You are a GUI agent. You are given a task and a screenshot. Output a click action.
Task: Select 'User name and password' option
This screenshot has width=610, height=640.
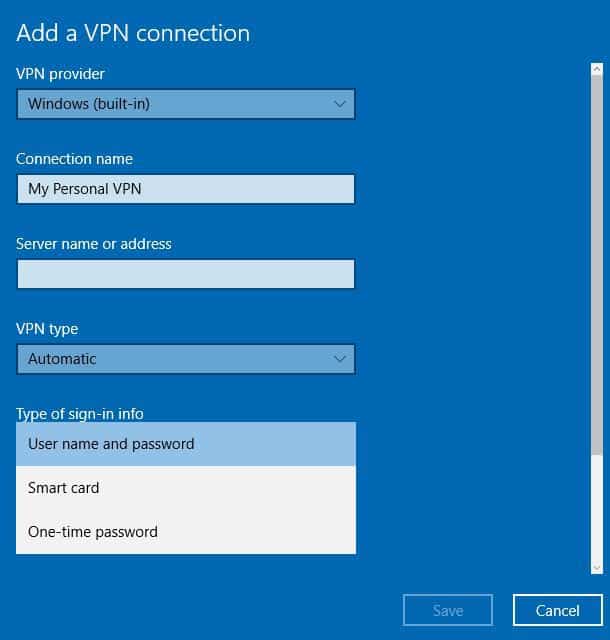coord(186,444)
